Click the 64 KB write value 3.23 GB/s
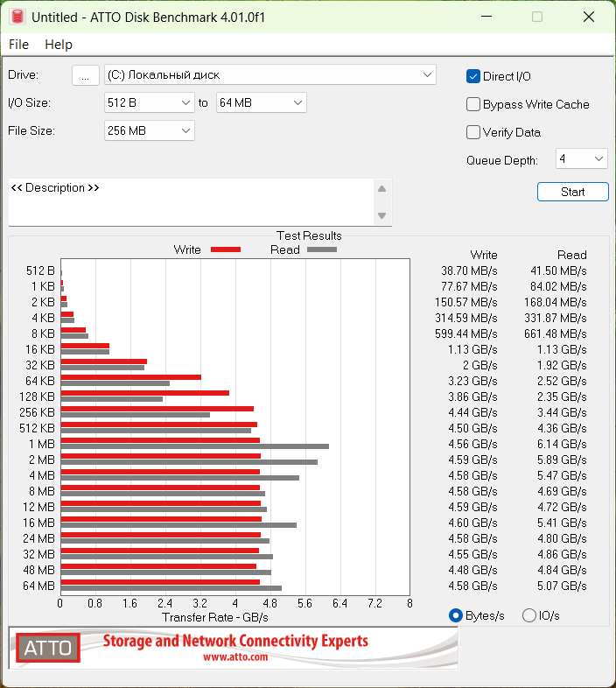616x688 pixels. [x=472, y=381]
